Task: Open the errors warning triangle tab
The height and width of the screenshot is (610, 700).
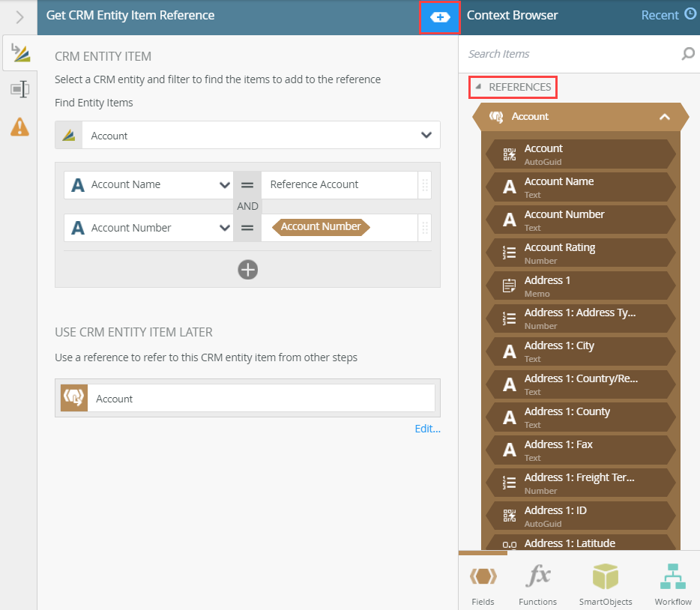Action: (x=19, y=127)
